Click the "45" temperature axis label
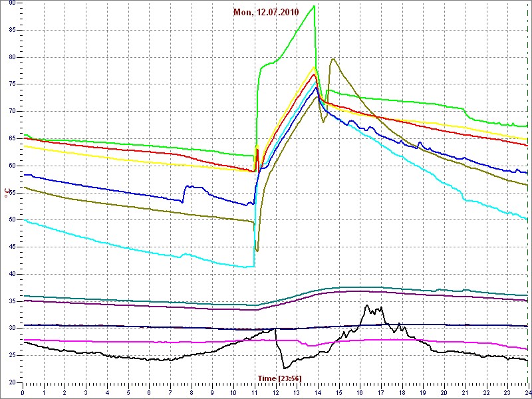532x399 pixels. (x=12, y=247)
